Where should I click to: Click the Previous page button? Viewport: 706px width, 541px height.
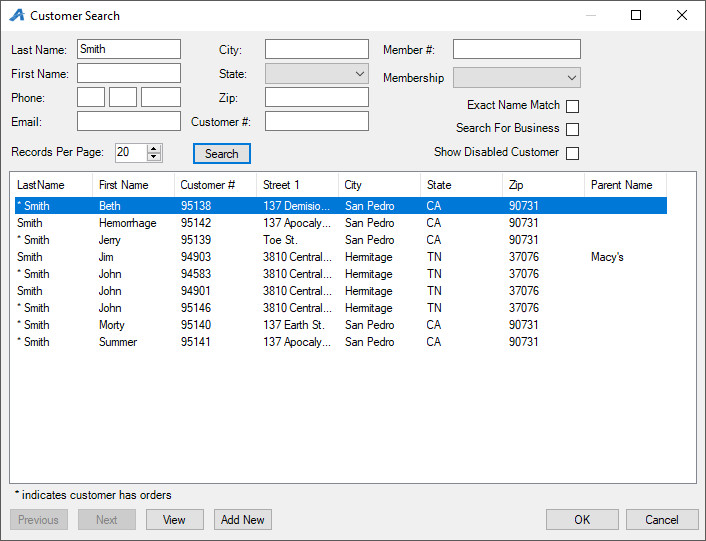[x=39, y=520]
